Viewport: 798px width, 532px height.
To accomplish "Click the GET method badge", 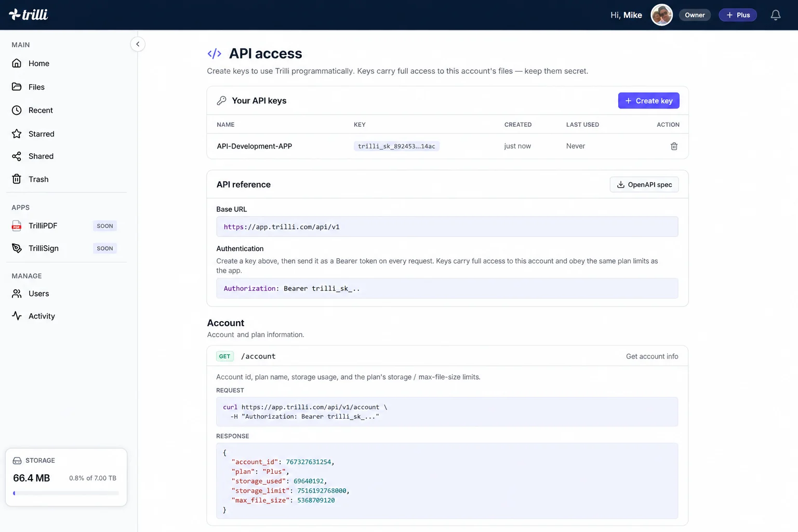I will [224, 356].
